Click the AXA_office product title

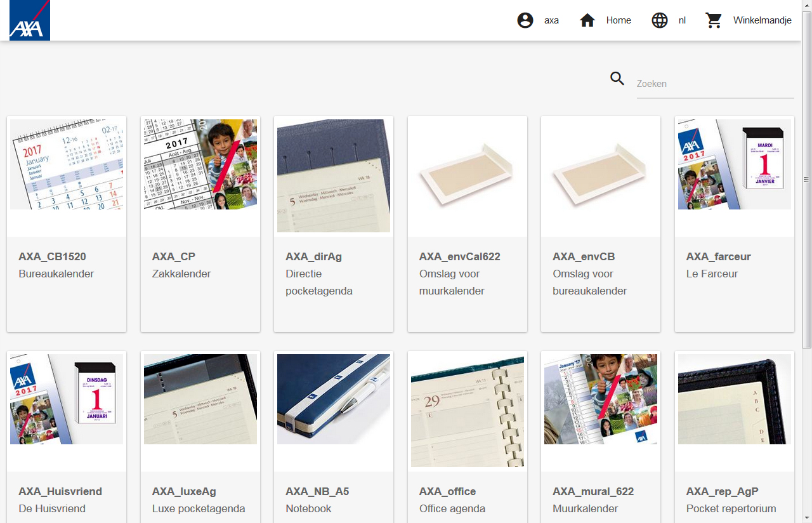pyautogui.click(x=448, y=491)
